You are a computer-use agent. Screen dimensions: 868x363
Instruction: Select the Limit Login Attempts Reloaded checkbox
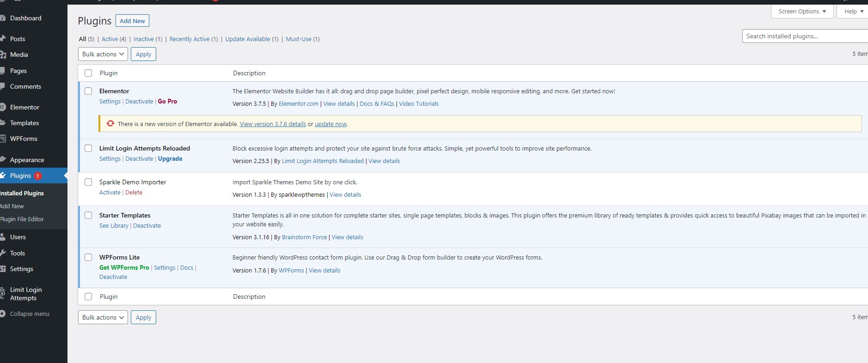[x=88, y=148]
